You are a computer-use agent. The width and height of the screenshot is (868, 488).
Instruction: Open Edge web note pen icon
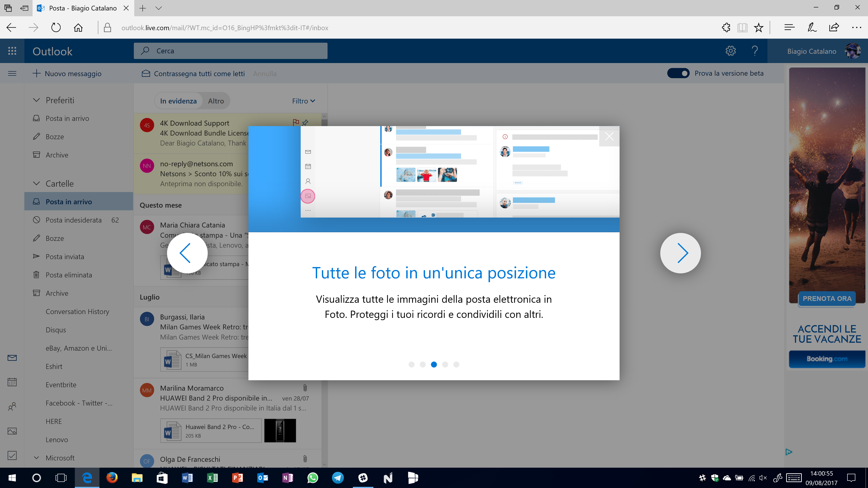[x=812, y=28]
